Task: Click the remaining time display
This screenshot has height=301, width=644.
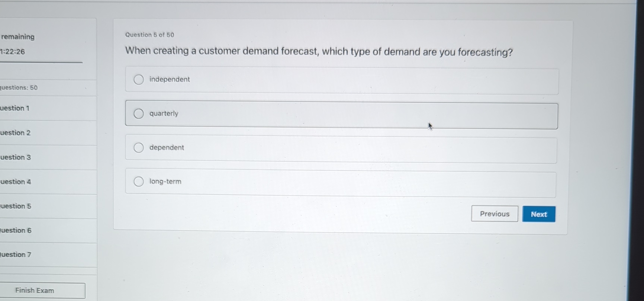Action: tap(12, 51)
